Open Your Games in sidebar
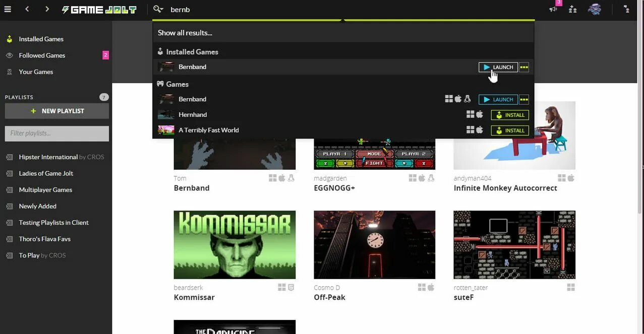Viewport: 644px width, 334px height. point(36,72)
